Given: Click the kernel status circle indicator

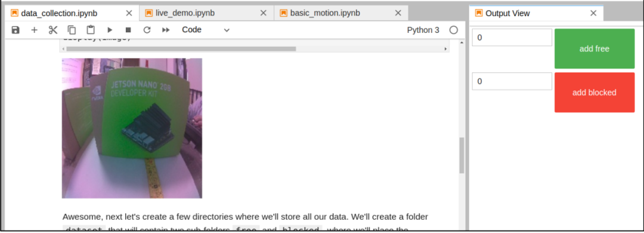Looking at the screenshot, I should [x=453, y=30].
